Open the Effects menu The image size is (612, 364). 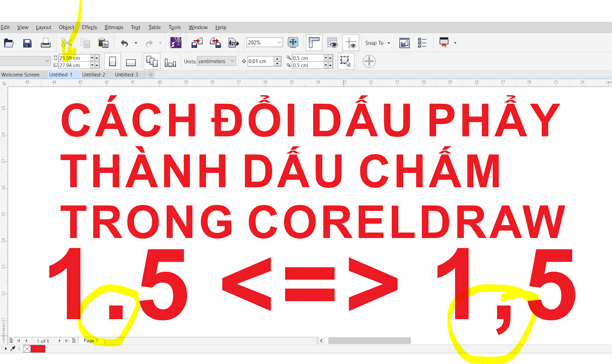click(x=89, y=27)
